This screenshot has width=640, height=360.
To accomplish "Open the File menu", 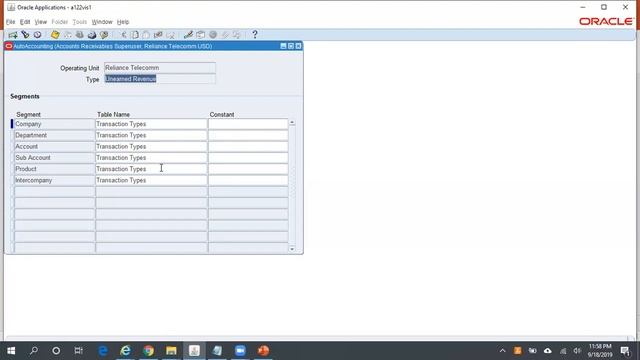I will [10, 22].
